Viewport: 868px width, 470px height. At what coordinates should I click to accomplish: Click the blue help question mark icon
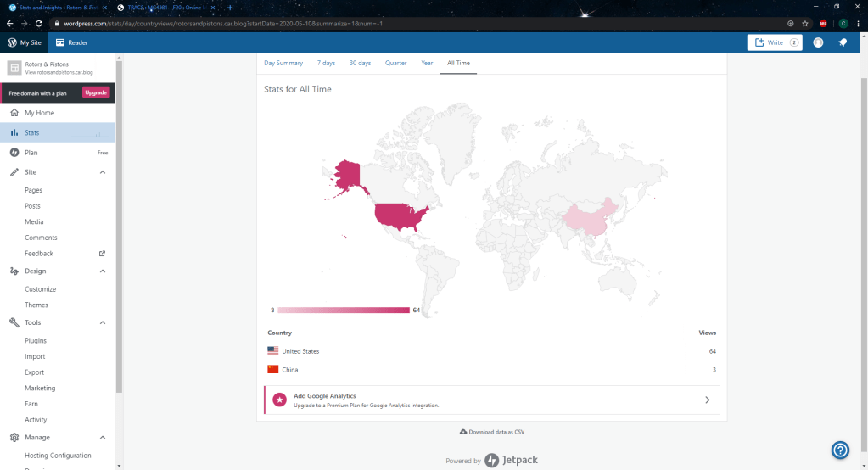[840, 450]
